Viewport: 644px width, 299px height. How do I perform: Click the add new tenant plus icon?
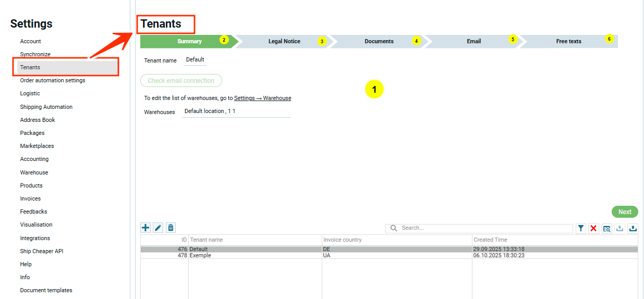tap(145, 228)
